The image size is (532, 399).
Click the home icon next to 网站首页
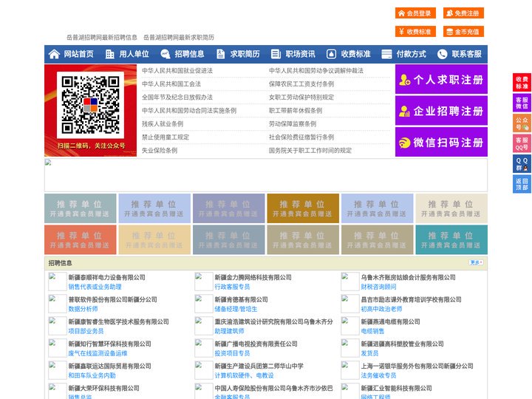point(54,54)
